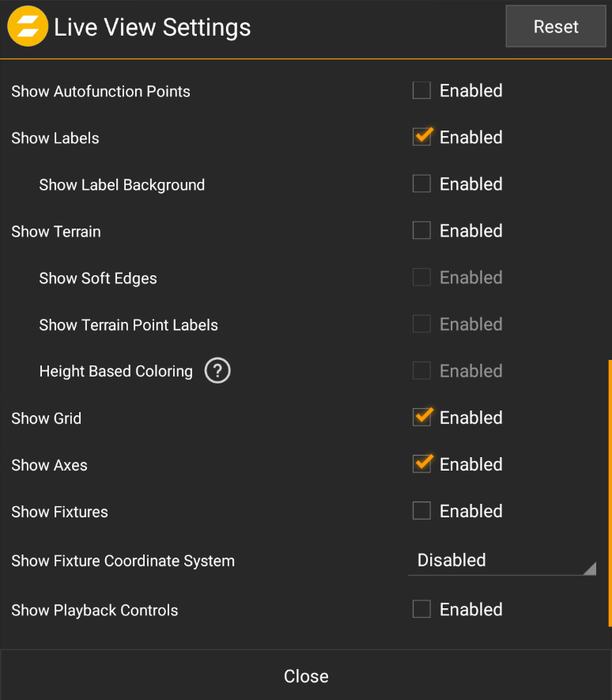Enable Show Label Background
Viewport: 612px width, 700px height.
(421, 184)
